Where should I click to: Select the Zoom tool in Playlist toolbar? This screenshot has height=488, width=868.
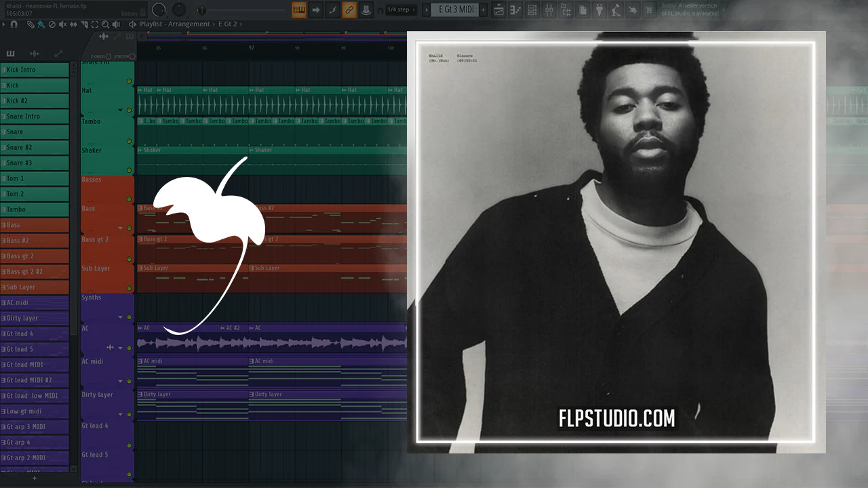pos(106,24)
